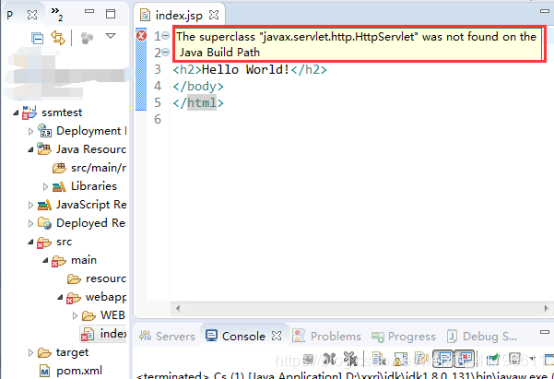Toggle Word Wrap in Console

point(422,359)
